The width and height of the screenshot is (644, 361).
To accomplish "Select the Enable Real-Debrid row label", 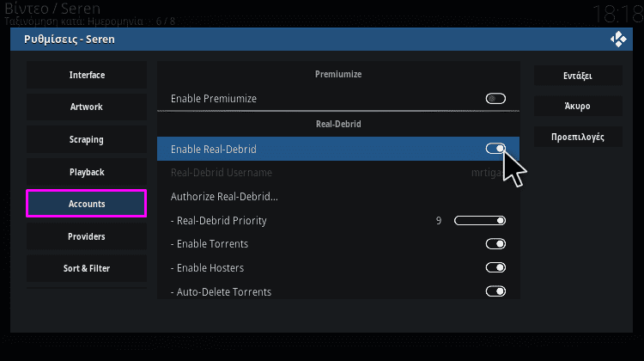I will (214, 150).
